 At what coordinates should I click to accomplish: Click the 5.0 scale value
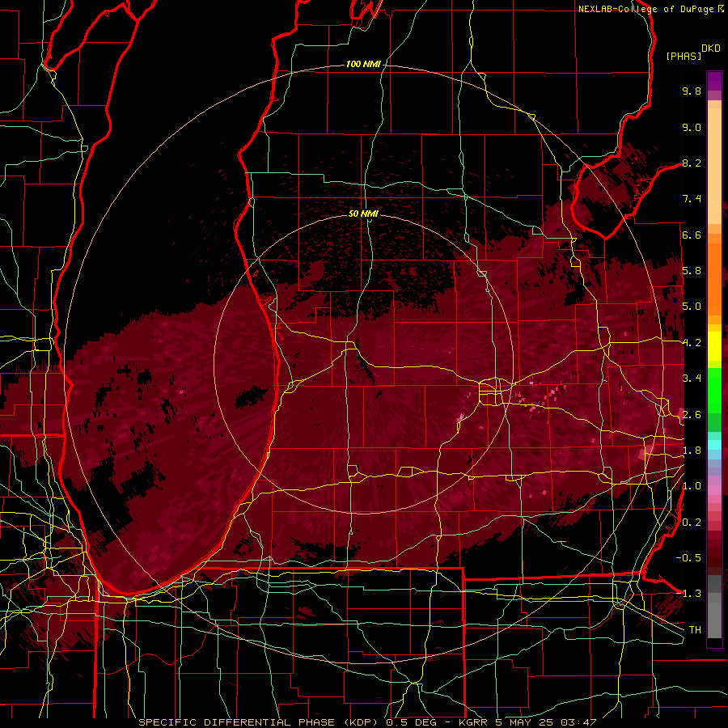coord(692,307)
